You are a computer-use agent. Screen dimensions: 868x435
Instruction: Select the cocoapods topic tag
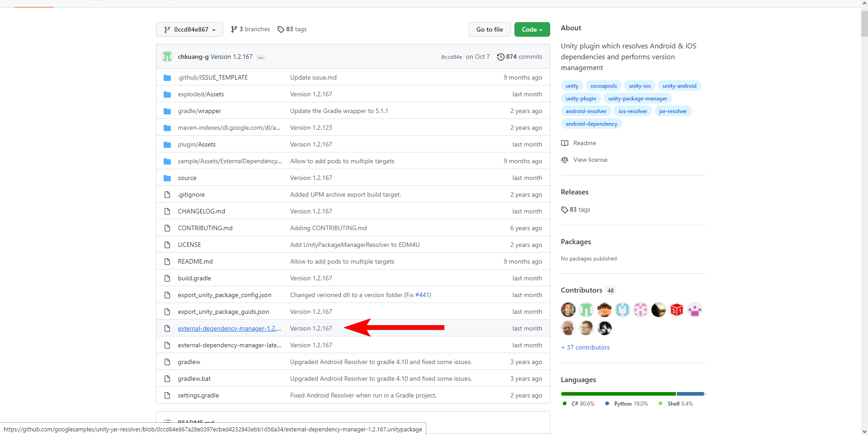[604, 85]
